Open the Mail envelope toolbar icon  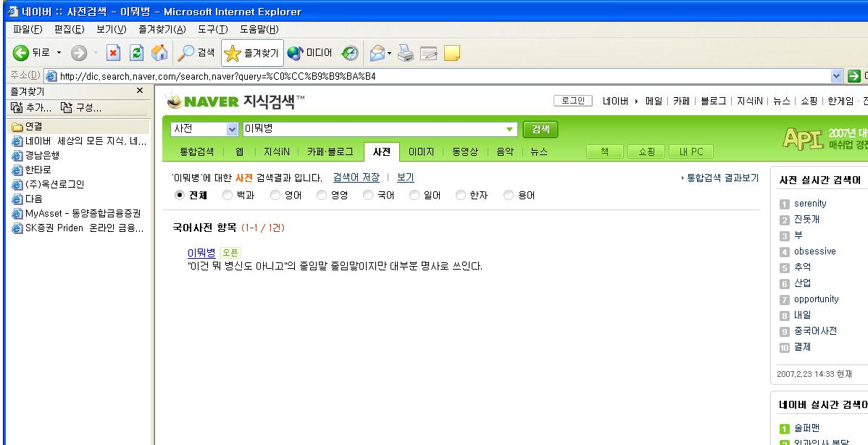coord(377,53)
